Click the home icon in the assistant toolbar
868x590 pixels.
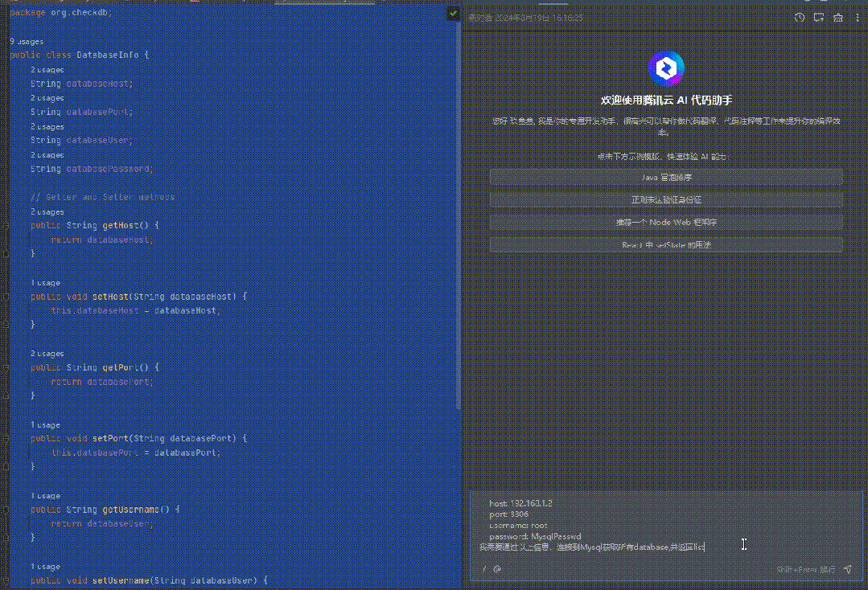tap(837, 17)
